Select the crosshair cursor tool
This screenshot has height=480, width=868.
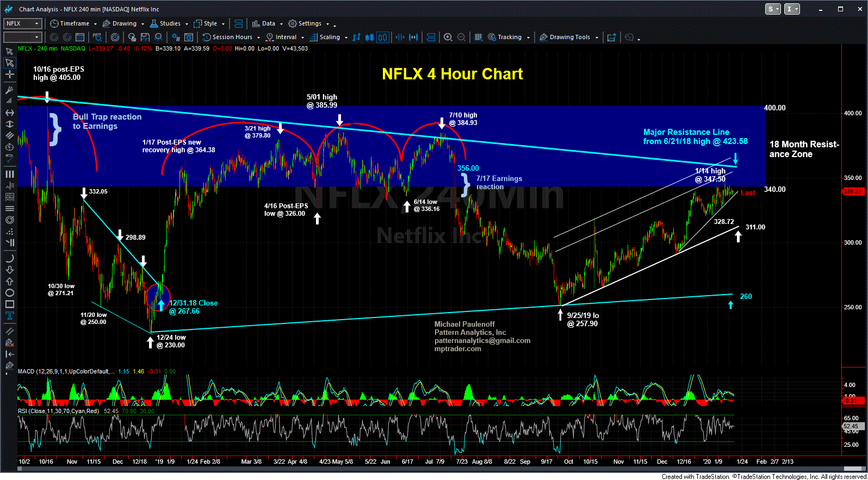(x=9, y=74)
